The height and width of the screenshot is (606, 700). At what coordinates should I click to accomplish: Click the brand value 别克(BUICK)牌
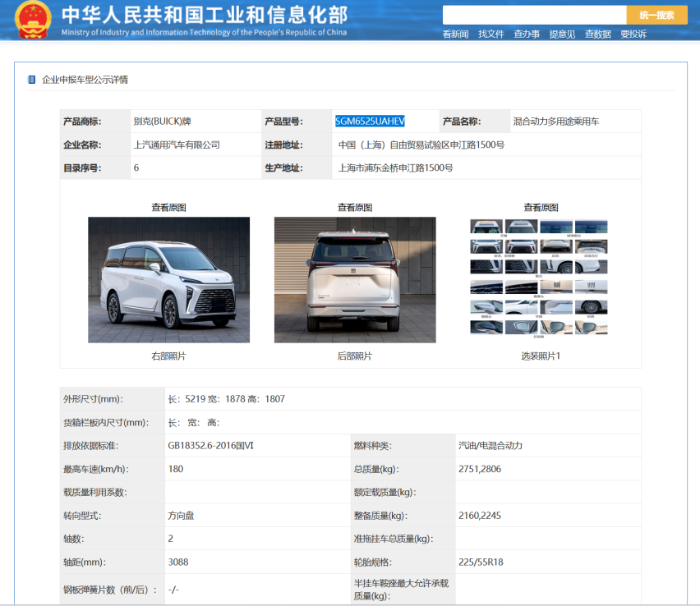(x=163, y=122)
